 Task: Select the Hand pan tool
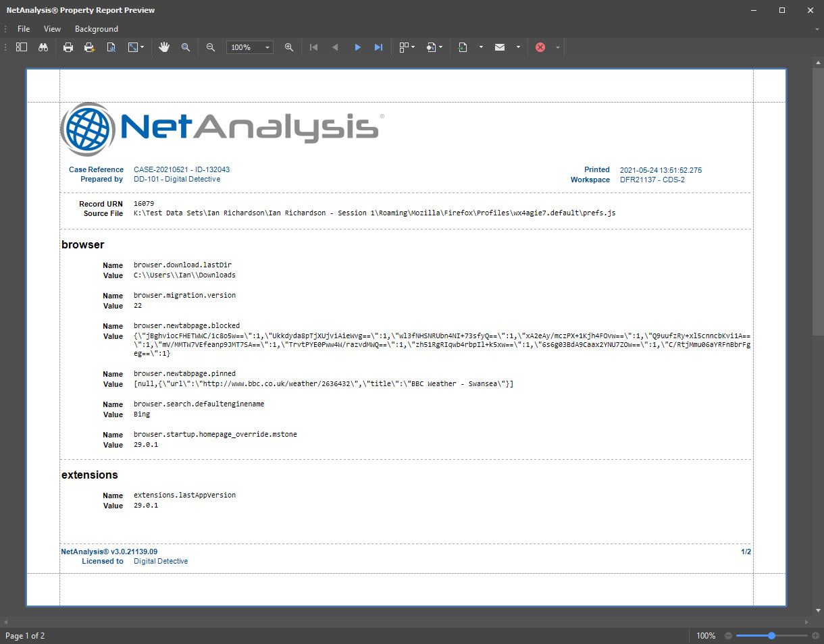point(164,47)
